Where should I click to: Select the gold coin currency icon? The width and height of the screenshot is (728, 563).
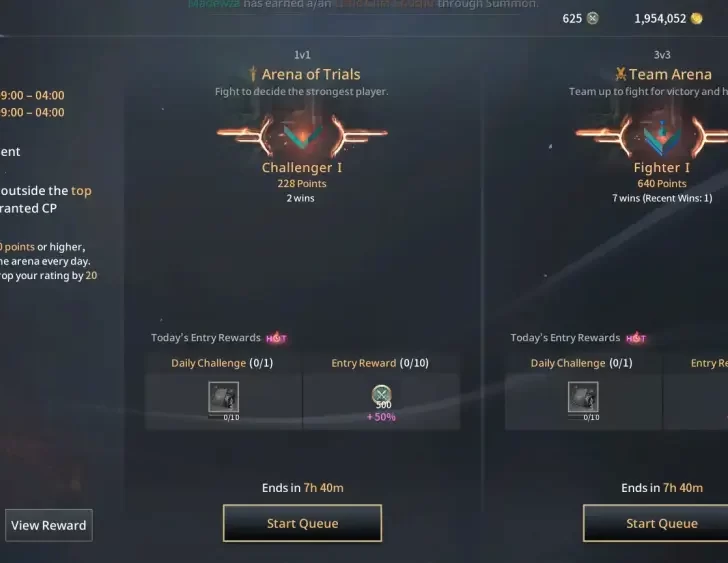pos(696,19)
